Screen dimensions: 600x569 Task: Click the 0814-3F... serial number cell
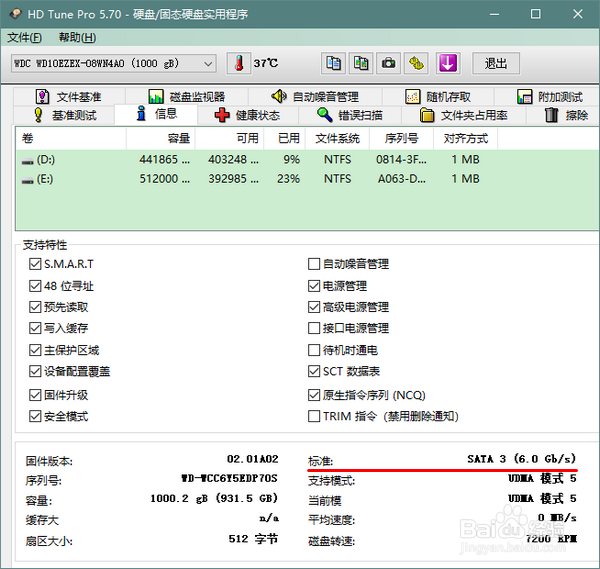(x=401, y=160)
